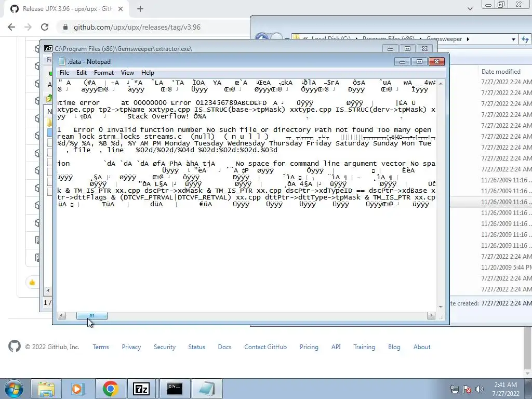The width and height of the screenshot is (532, 399).
Task: Open the File menu in Notepad
Action: (64, 73)
